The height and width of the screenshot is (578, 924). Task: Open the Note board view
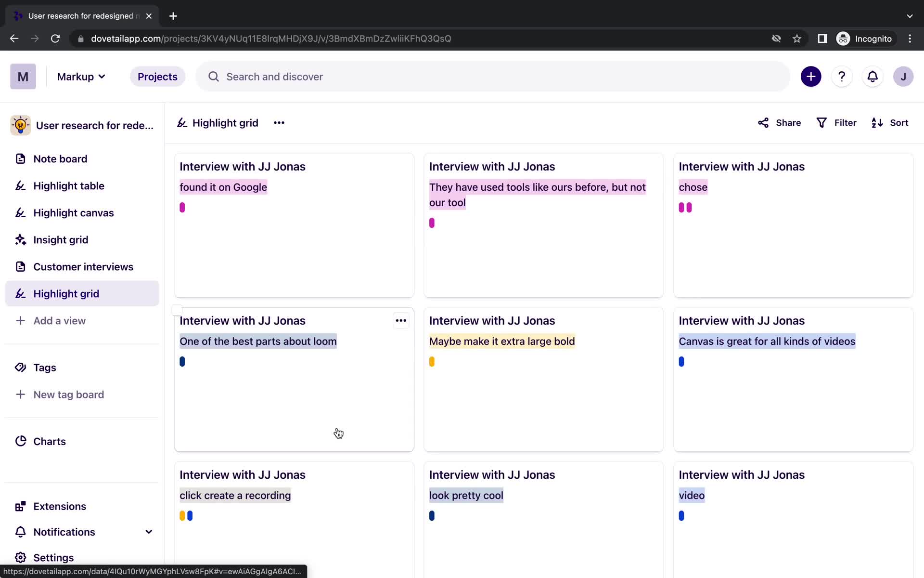(60, 158)
